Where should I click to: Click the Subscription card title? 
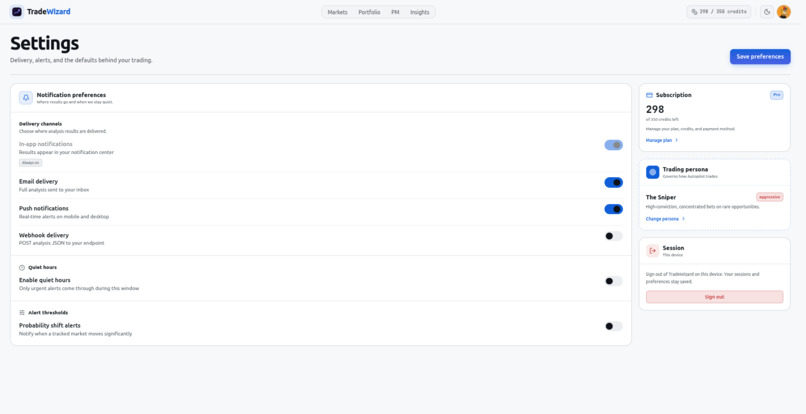coord(673,95)
